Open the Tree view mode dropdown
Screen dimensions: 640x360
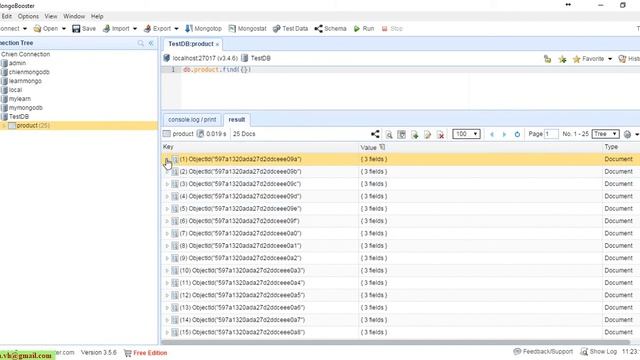pos(606,134)
